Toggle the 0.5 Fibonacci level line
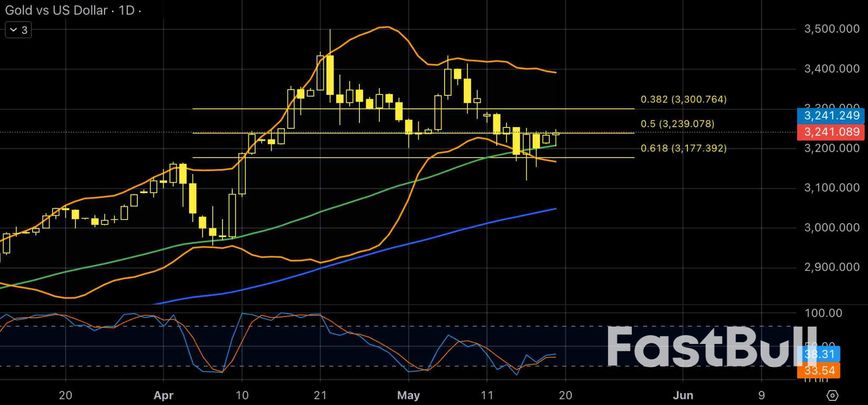 click(381, 133)
